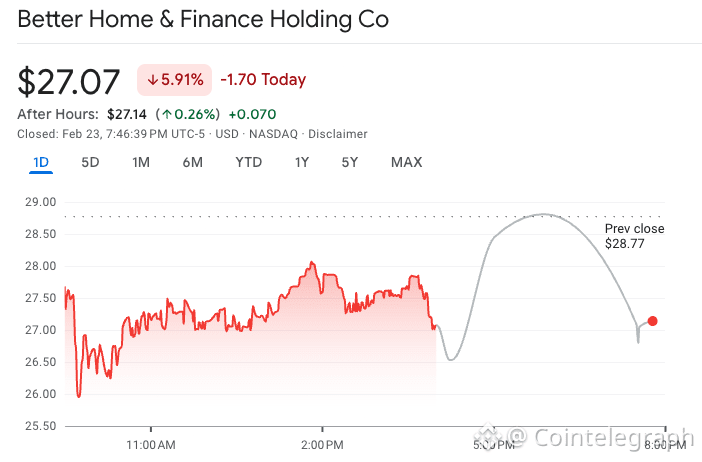View the 5Y chart range
This screenshot has height=462, width=702.
pos(349,162)
